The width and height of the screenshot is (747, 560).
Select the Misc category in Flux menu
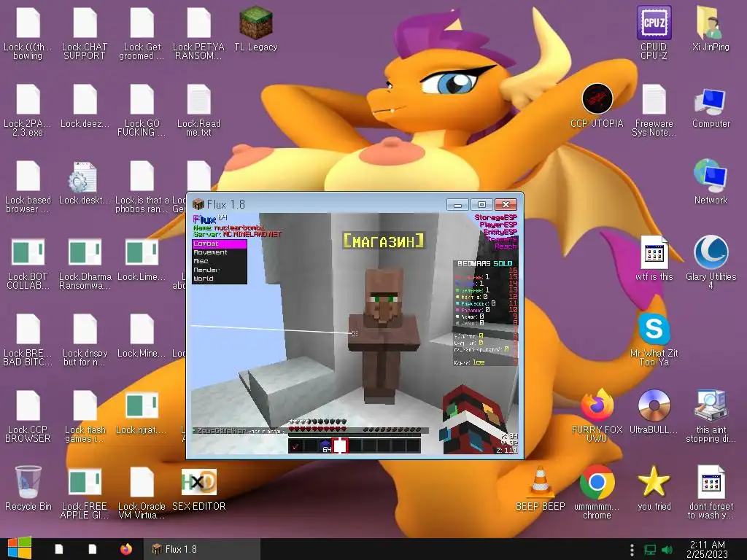point(219,261)
